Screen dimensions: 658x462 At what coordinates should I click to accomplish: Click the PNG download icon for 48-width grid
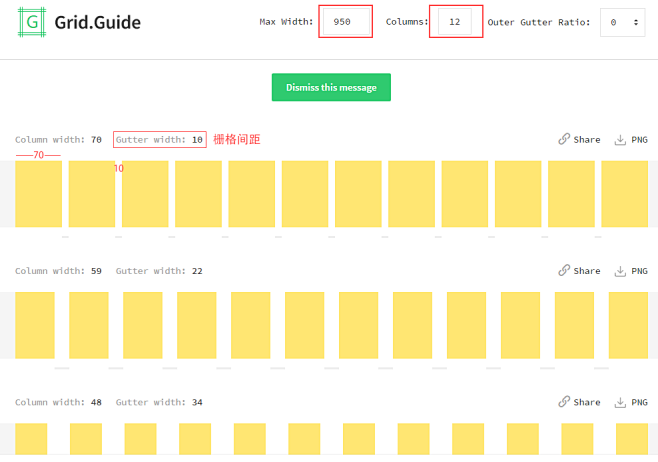tap(620, 402)
